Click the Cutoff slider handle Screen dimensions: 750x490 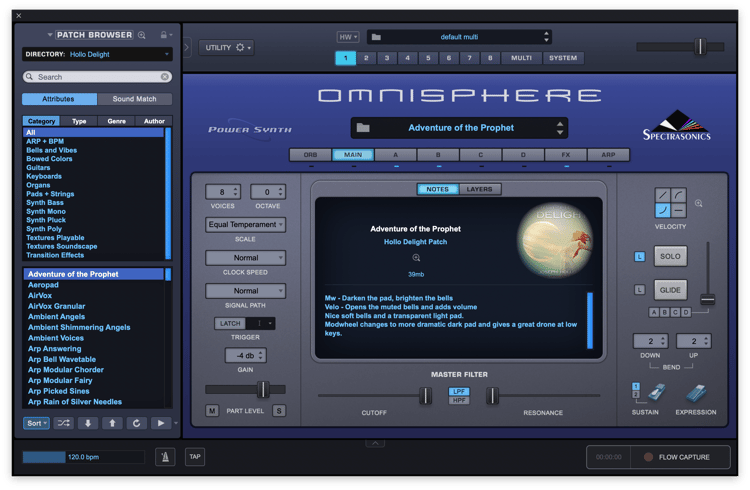[425, 396]
